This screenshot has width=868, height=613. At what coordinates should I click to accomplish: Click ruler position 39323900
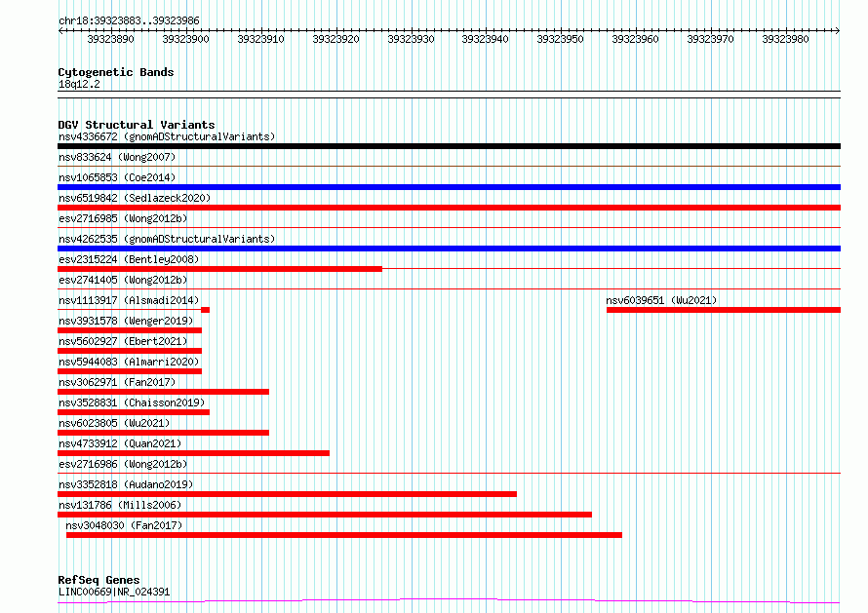coord(186,39)
